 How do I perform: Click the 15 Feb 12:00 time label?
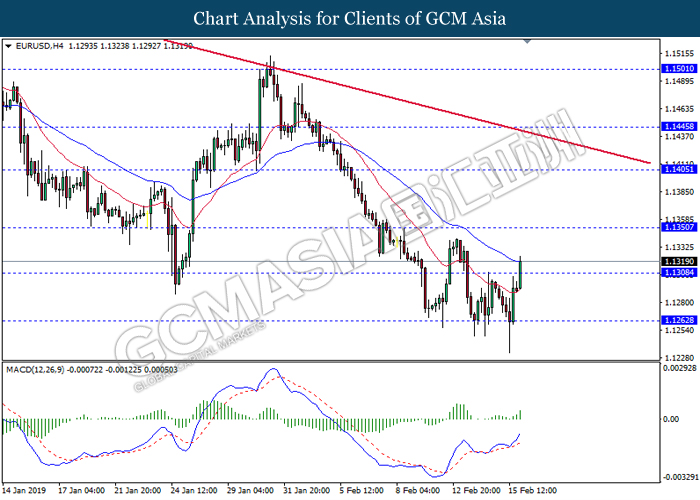coord(533,491)
